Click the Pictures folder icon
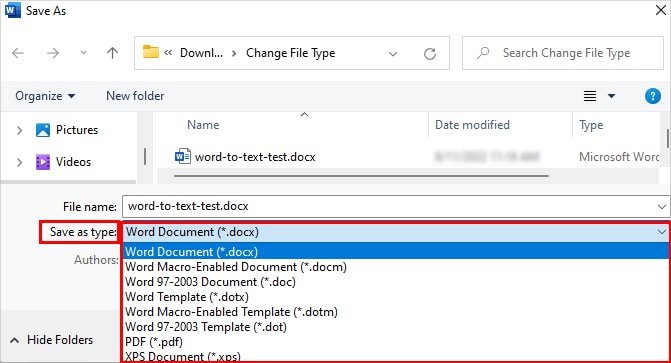 [x=43, y=130]
